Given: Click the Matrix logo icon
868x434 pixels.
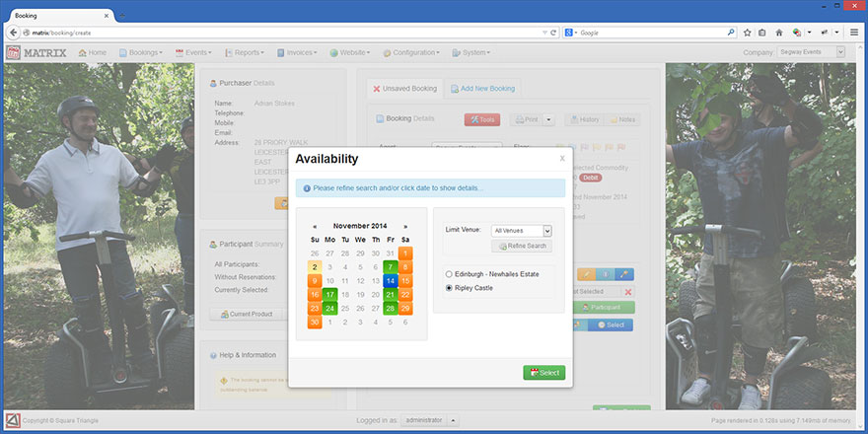Looking at the screenshot, I should click(13, 52).
